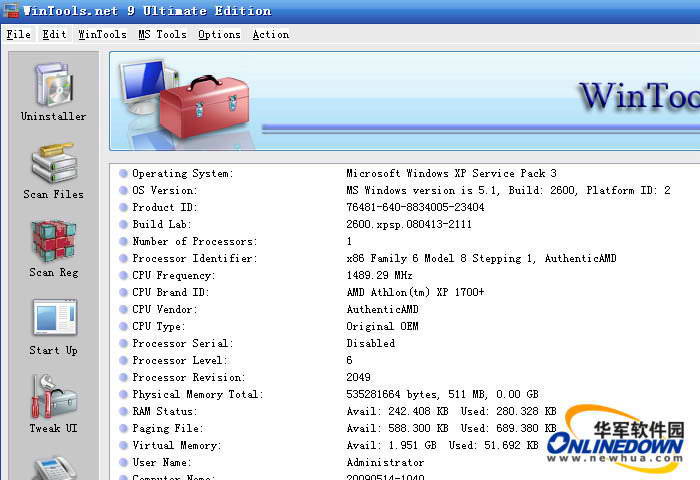
Task: Select the Operating System row label
Action: (183, 173)
